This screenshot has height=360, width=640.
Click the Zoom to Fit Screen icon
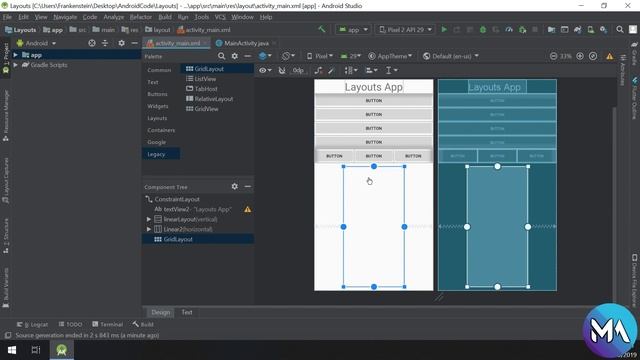[x=593, y=56]
